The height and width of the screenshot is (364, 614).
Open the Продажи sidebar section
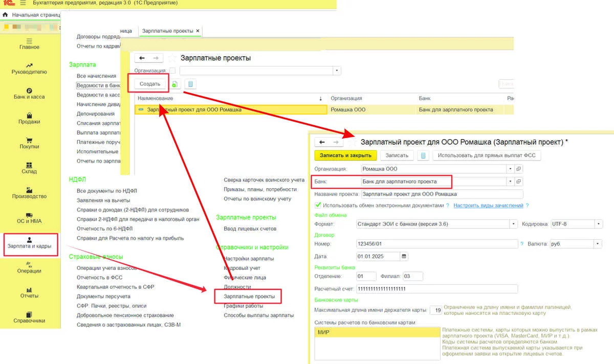click(x=29, y=118)
